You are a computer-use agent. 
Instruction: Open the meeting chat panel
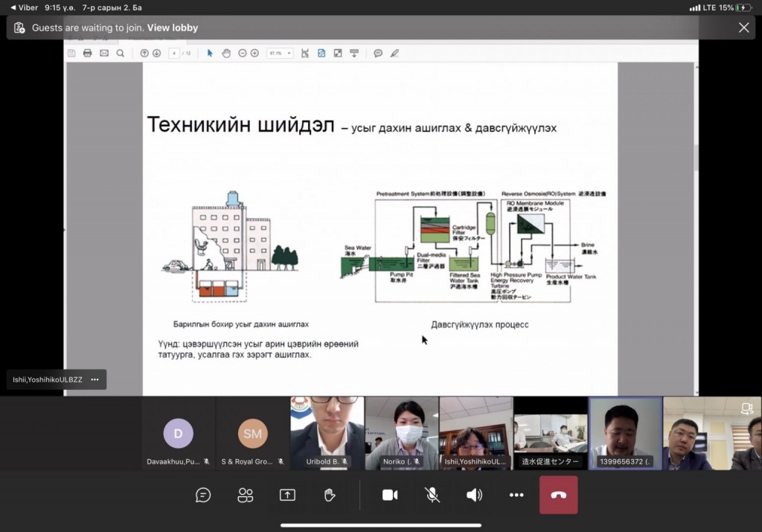coord(203,496)
